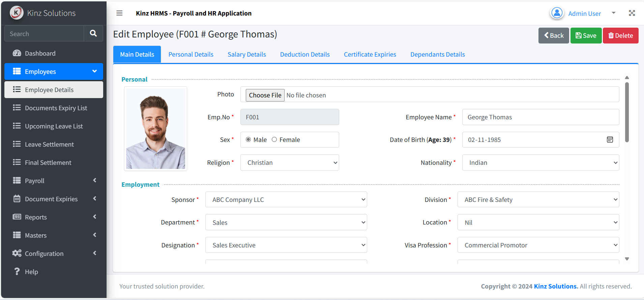Click the scrollbar up arrow
Image resolution: width=644 pixels, height=300 pixels.
(x=627, y=78)
